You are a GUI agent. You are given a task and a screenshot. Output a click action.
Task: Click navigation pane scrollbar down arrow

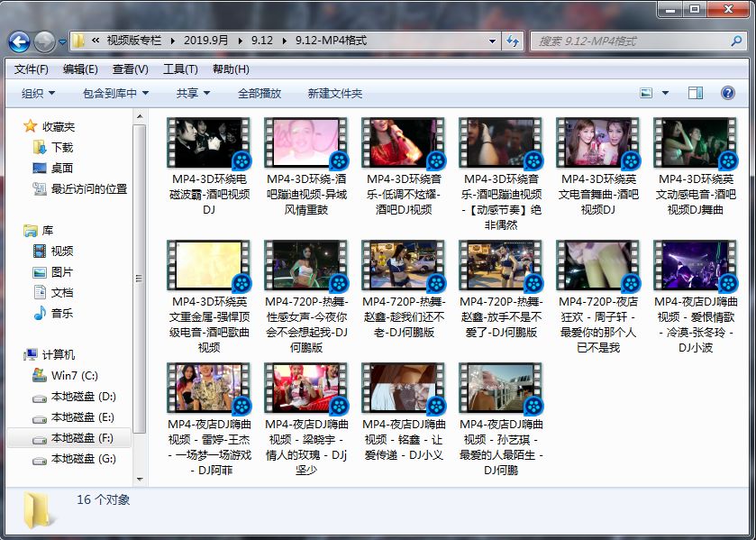pos(140,480)
